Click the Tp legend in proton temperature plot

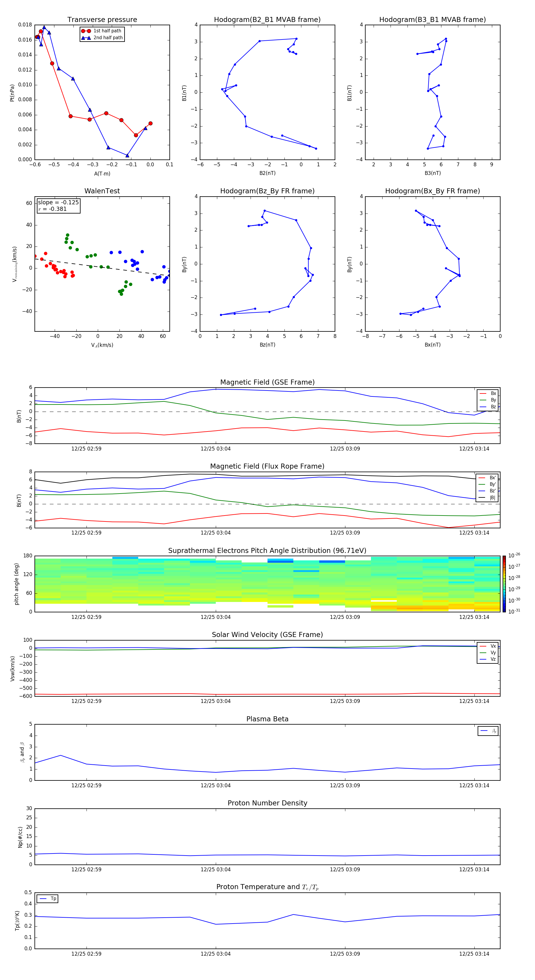coord(47,899)
